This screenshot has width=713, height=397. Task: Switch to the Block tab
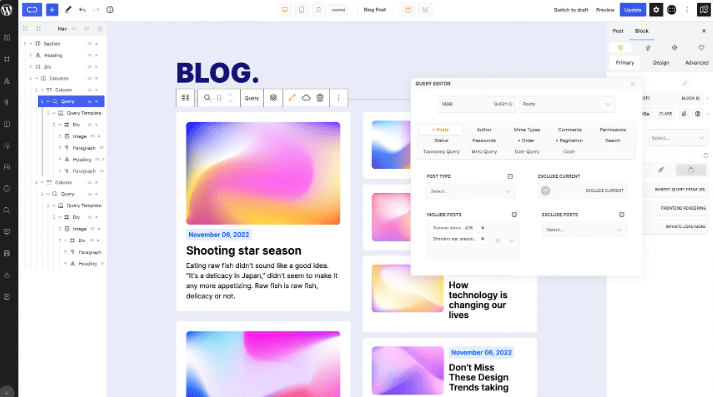click(x=642, y=31)
